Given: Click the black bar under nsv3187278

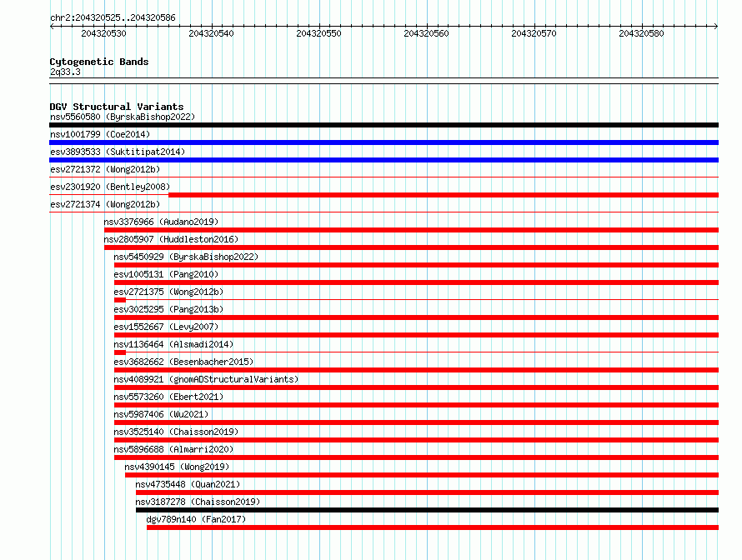Looking at the screenshot, I should [428, 510].
